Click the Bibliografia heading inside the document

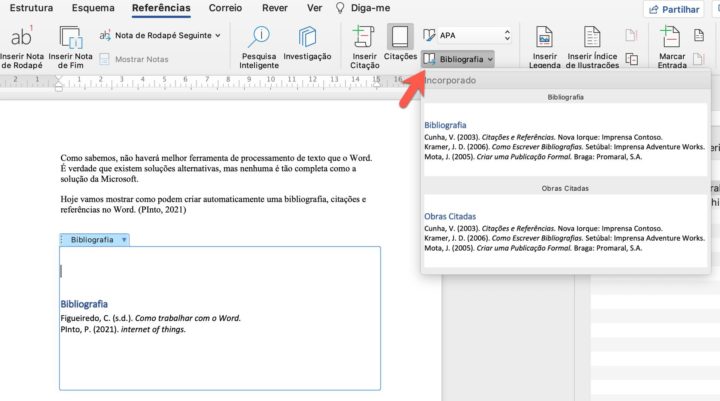click(x=84, y=304)
